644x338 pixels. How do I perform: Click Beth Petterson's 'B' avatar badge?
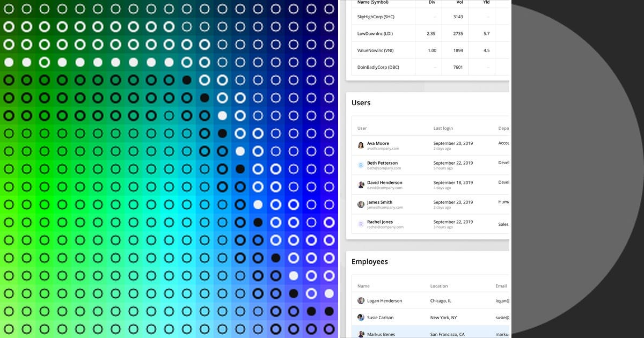click(361, 165)
